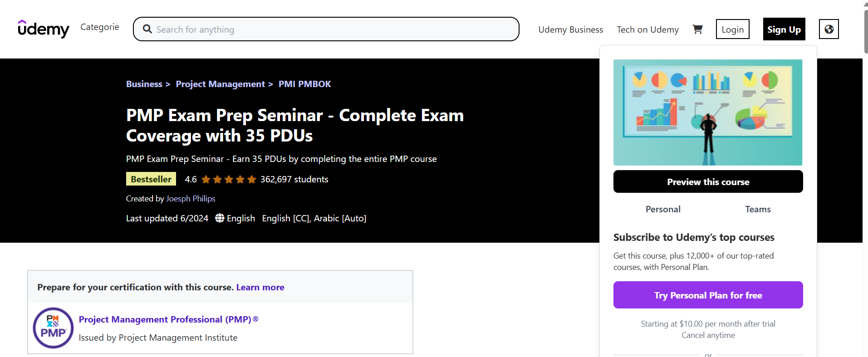Open Udemy Business link
868x357 pixels.
tap(570, 29)
